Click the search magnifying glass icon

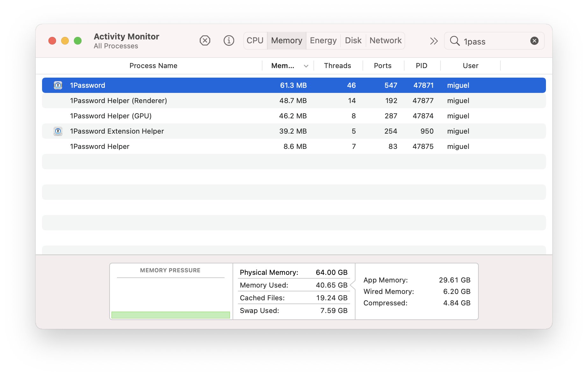coord(455,41)
